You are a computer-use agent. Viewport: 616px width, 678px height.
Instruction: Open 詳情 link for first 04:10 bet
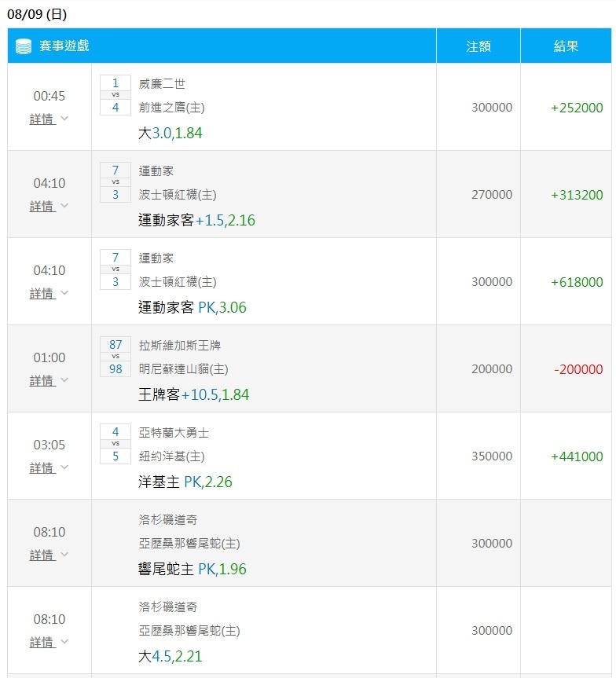(x=42, y=207)
